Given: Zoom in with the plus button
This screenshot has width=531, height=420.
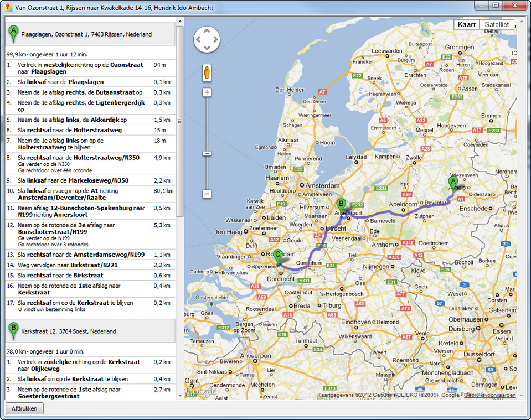Looking at the screenshot, I should click(x=207, y=92).
